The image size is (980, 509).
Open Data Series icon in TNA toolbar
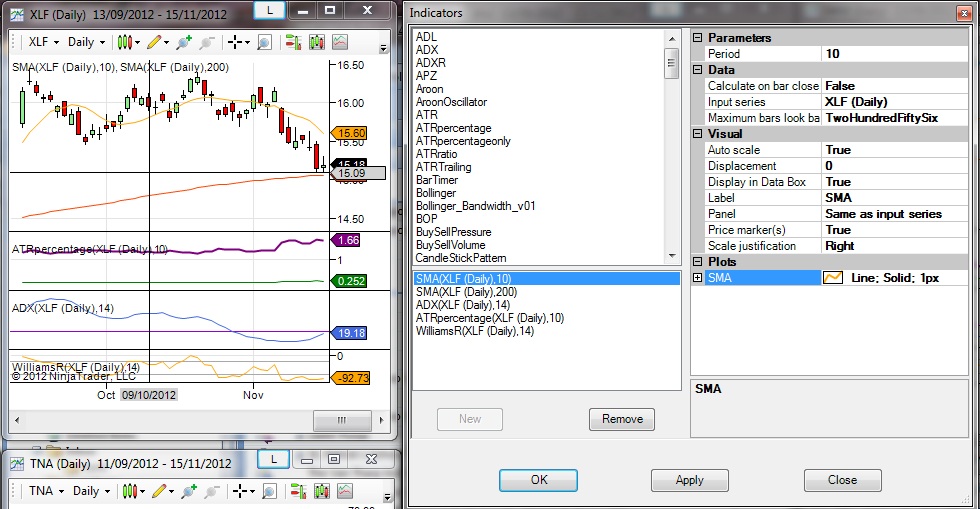322,491
